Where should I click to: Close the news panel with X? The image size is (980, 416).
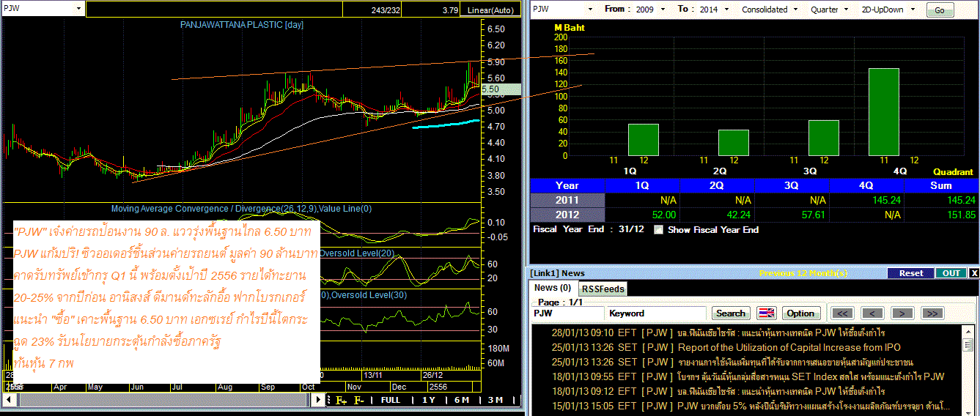tap(974, 273)
